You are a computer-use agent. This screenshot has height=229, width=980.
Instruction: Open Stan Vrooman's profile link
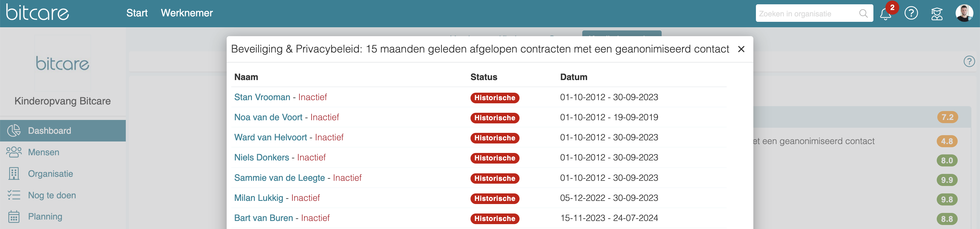[262, 97]
